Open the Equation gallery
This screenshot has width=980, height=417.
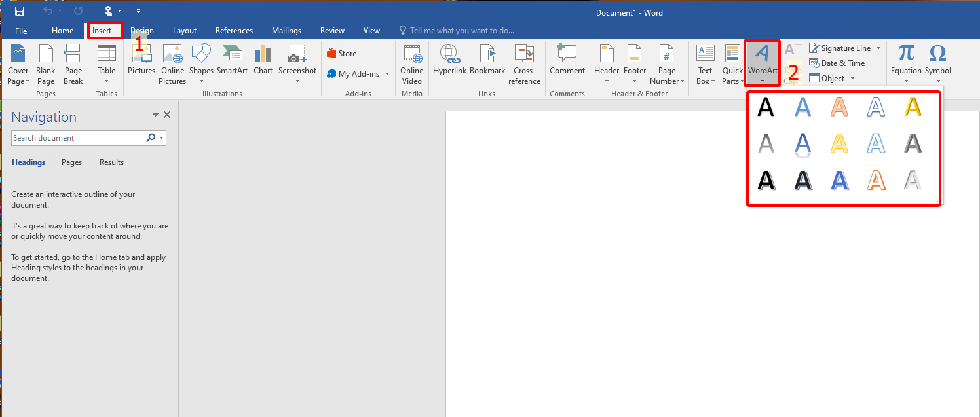pos(907,65)
